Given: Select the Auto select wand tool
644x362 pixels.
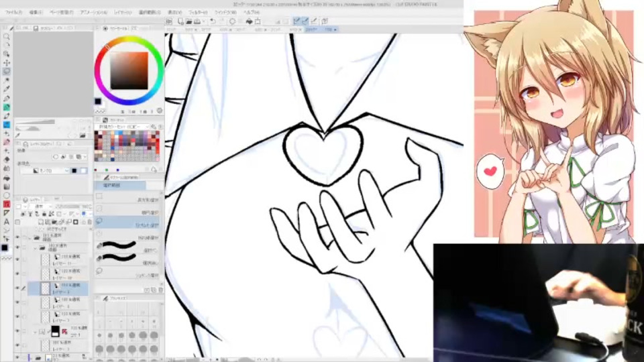Looking at the screenshot, I should (x=7, y=80).
